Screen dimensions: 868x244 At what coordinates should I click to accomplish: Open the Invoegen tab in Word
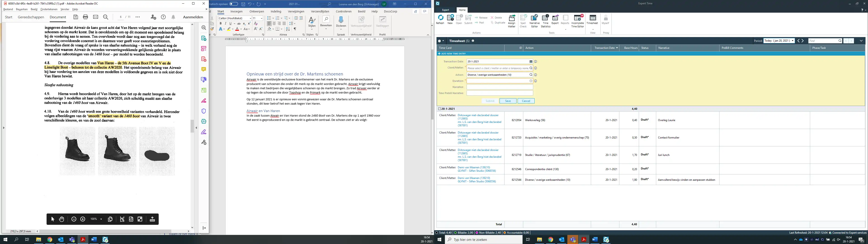click(236, 12)
